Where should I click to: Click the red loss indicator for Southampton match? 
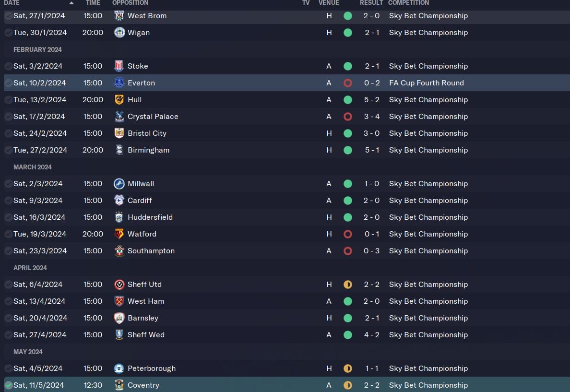click(348, 251)
